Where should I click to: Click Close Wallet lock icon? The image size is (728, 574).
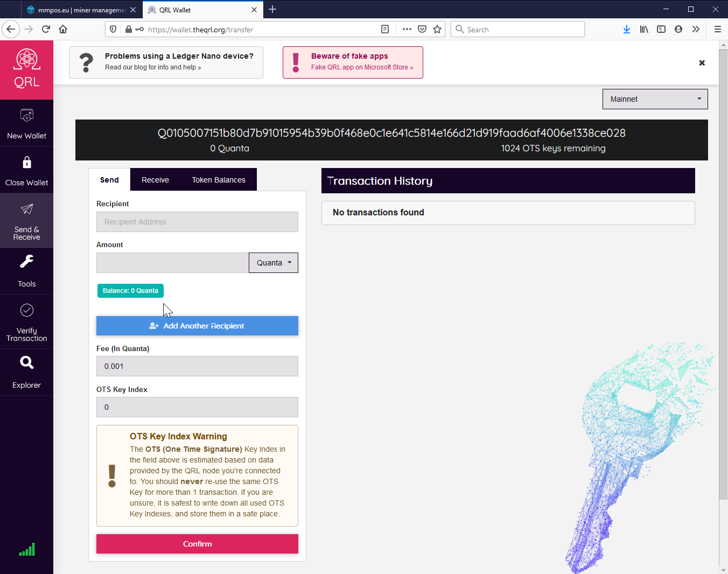pos(26,163)
